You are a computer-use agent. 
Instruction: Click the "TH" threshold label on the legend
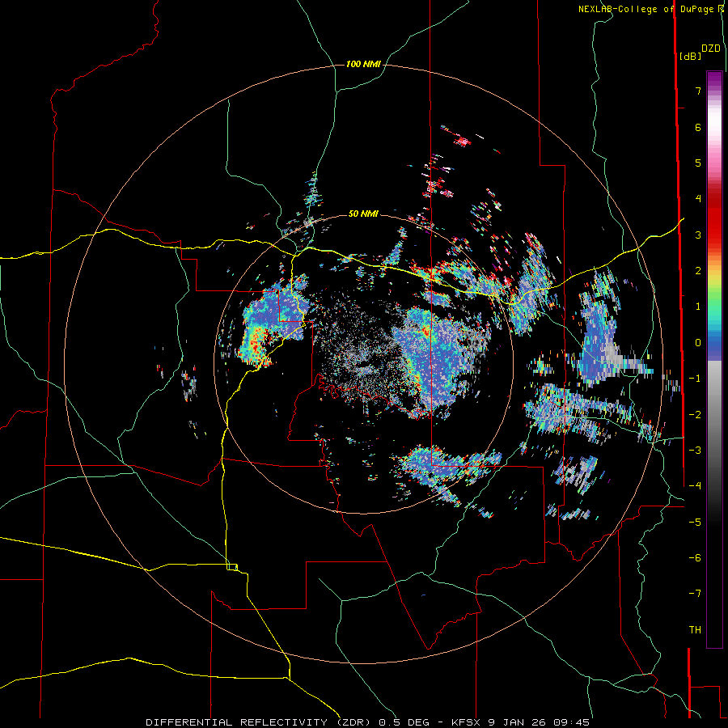click(695, 630)
